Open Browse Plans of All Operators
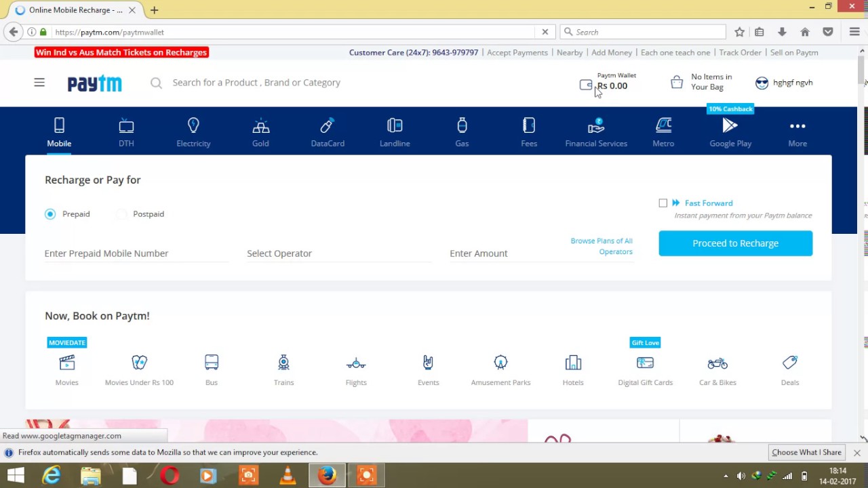Image resolution: width=868 pixels, height=488 pixels. tap(601, 246)
